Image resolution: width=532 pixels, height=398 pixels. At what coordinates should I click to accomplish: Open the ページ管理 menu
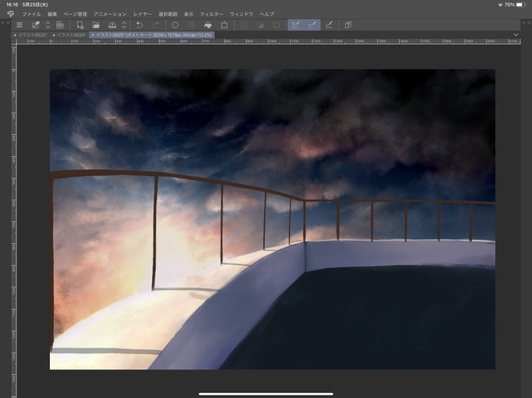[75, 14]
